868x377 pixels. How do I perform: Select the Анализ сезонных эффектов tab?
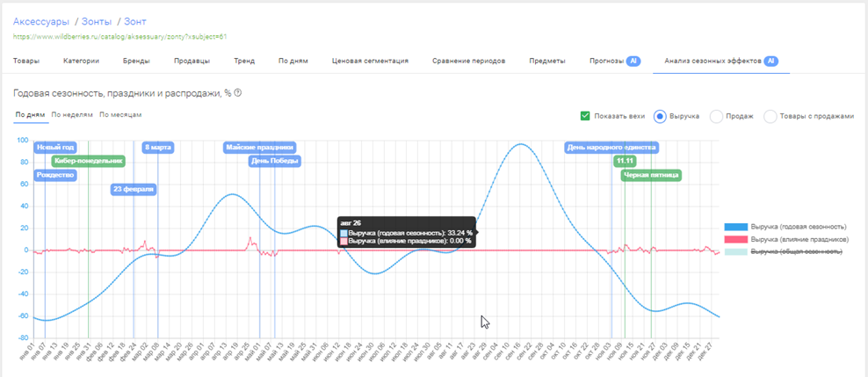[712, 61]
